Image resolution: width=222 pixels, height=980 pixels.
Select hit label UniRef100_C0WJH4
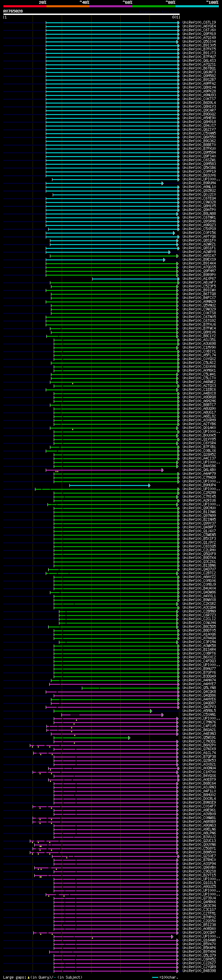point(199,623)
